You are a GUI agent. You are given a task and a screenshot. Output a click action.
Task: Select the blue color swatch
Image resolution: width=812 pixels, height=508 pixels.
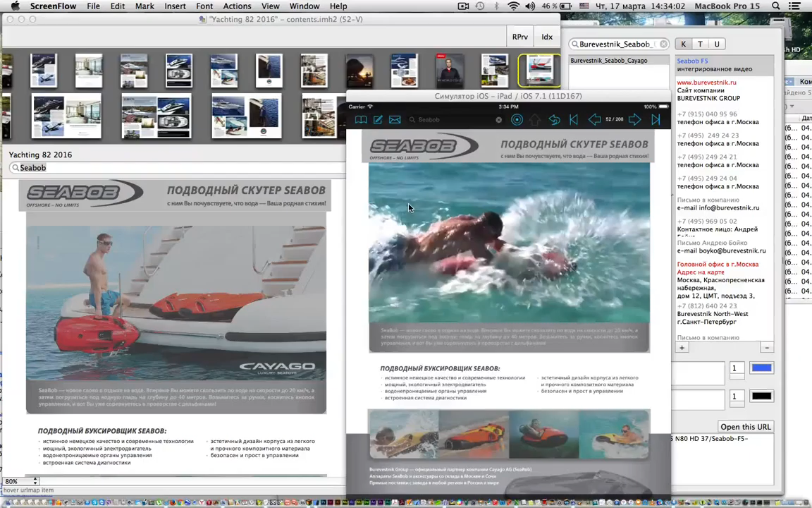[761, 368]
